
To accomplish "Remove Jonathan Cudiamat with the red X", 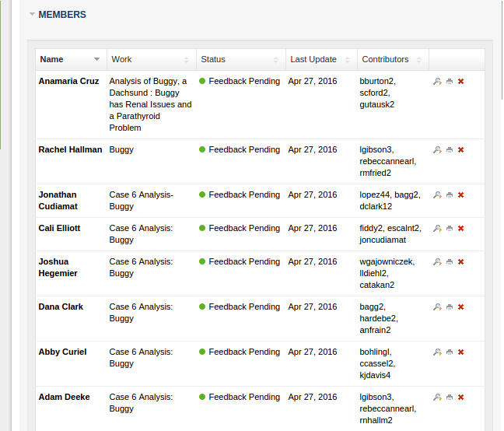I will [x=461, y=195].
